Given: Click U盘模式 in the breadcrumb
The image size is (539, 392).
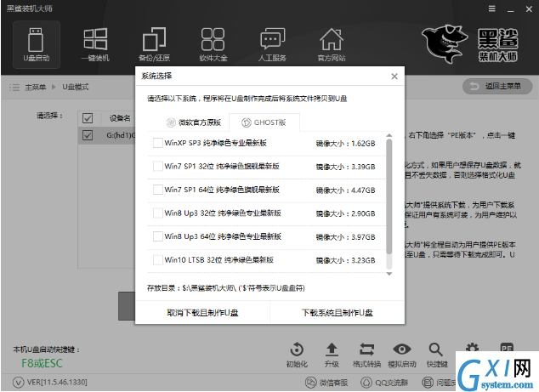Looking at the screenshot, I should coord(76,88).
